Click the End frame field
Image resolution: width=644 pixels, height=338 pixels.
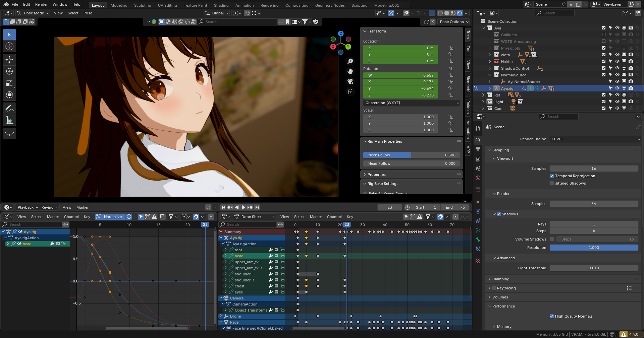point(455,207)
